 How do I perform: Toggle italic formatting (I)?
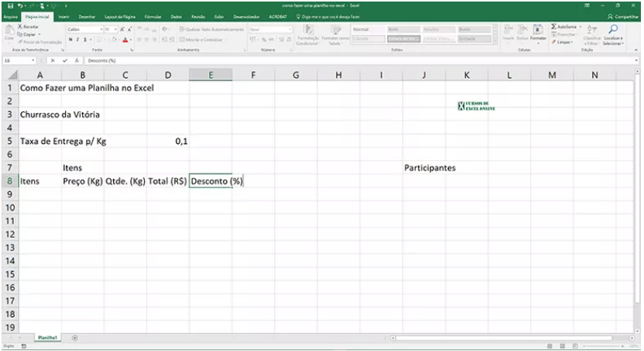click(77, 39)
